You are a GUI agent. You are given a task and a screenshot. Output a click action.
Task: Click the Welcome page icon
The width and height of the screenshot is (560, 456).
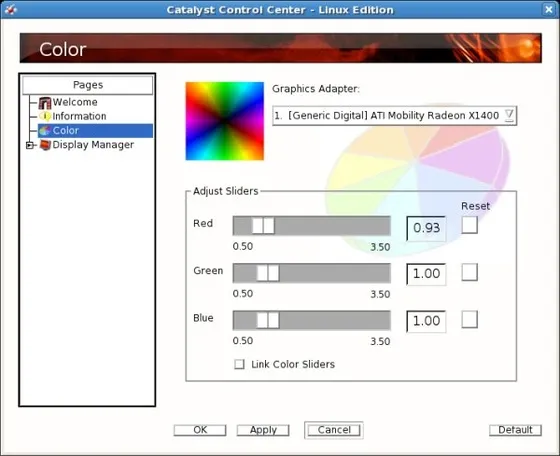click(x=45, y=102)
